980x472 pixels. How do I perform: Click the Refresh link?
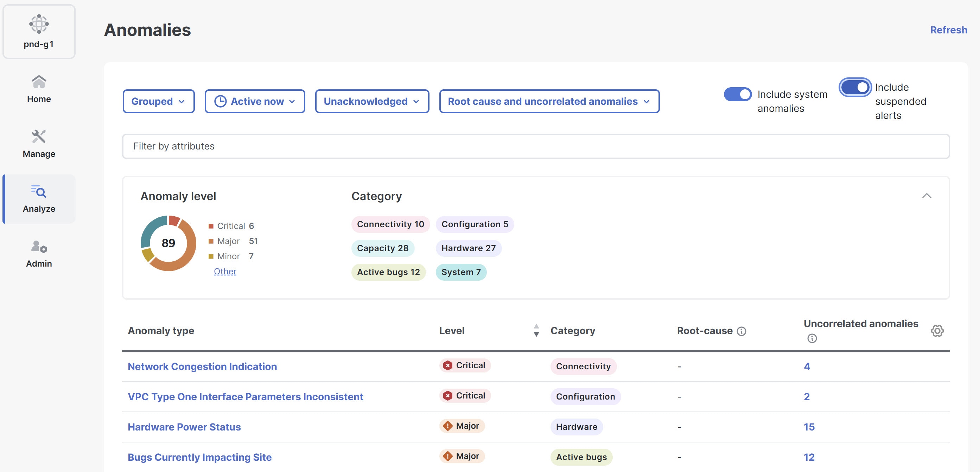coord(948,30)
